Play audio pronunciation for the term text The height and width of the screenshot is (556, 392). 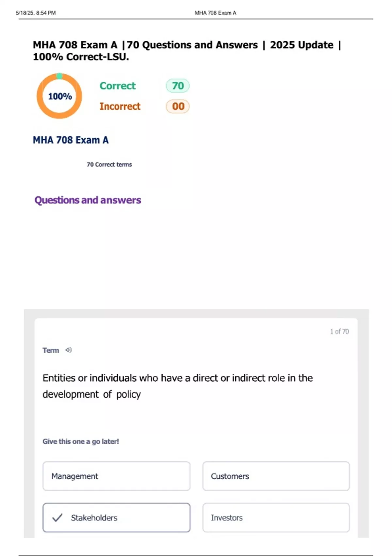tap(68, 350)
